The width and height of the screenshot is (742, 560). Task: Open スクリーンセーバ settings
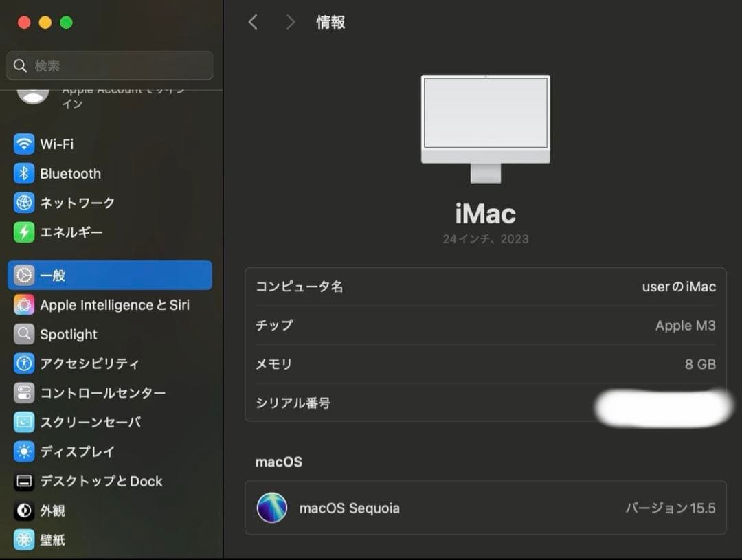(89, 422)
